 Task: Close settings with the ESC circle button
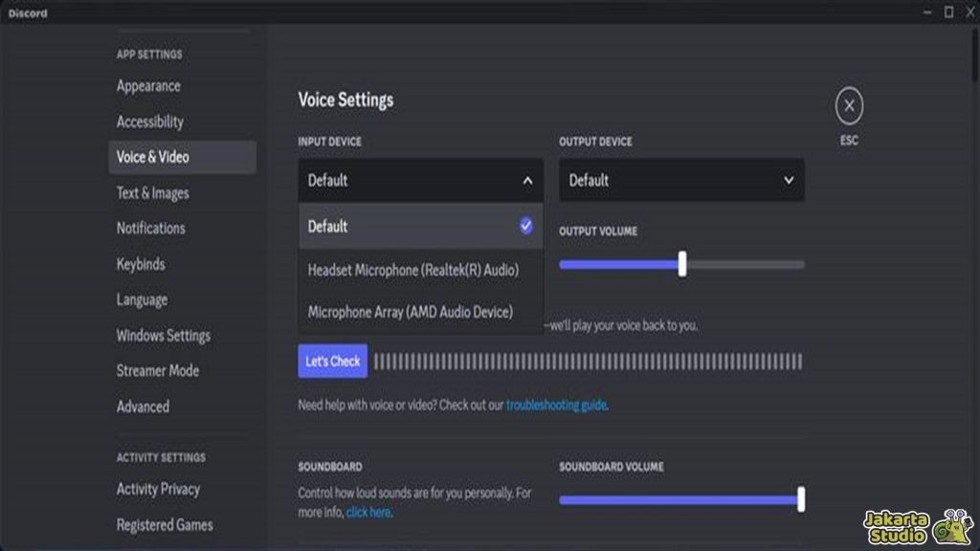[849, 106]
